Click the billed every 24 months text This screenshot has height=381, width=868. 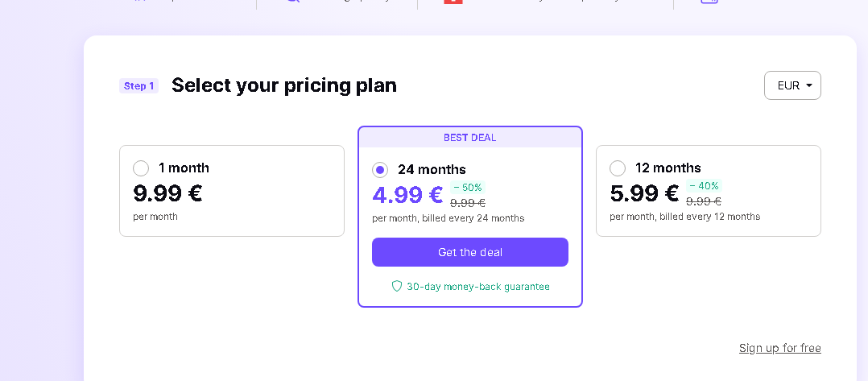(x=448, y=218)
